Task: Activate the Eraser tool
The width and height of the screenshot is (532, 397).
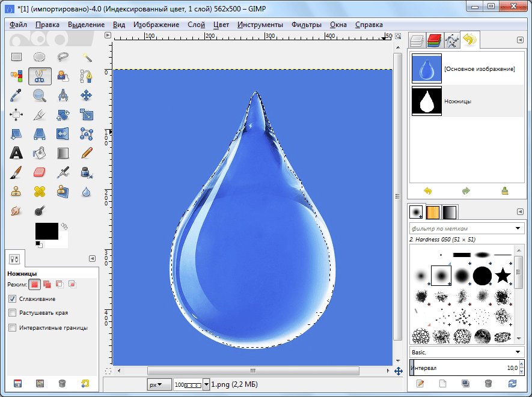Action: tap(40, 172)
